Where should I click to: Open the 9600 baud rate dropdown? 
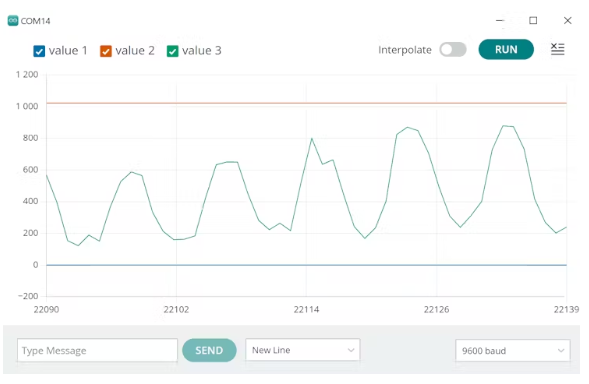(513, 351)
